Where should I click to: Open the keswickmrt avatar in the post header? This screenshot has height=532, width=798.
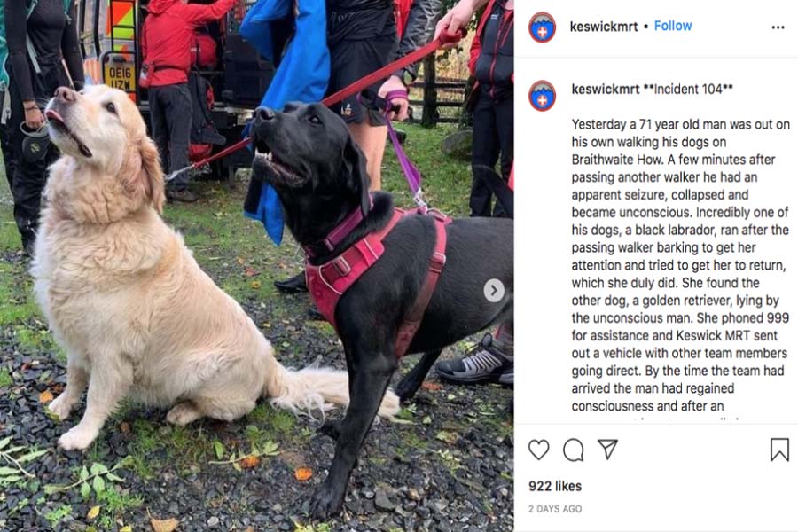(x=542, y=27)
